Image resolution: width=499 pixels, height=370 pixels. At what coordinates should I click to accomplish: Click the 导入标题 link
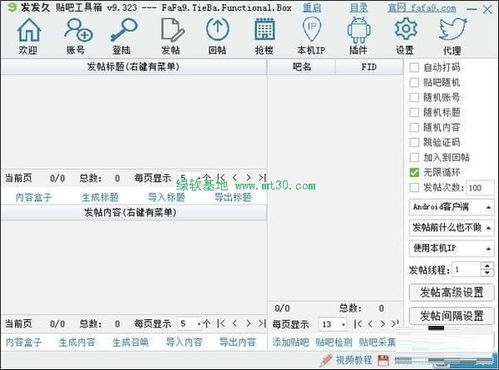(x=166, y=197)
